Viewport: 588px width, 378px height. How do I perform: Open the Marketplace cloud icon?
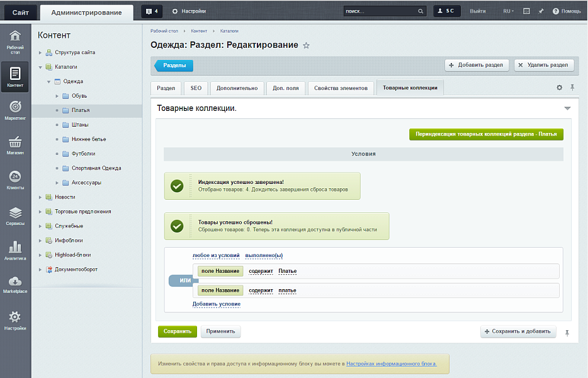[x=16, y=284]
